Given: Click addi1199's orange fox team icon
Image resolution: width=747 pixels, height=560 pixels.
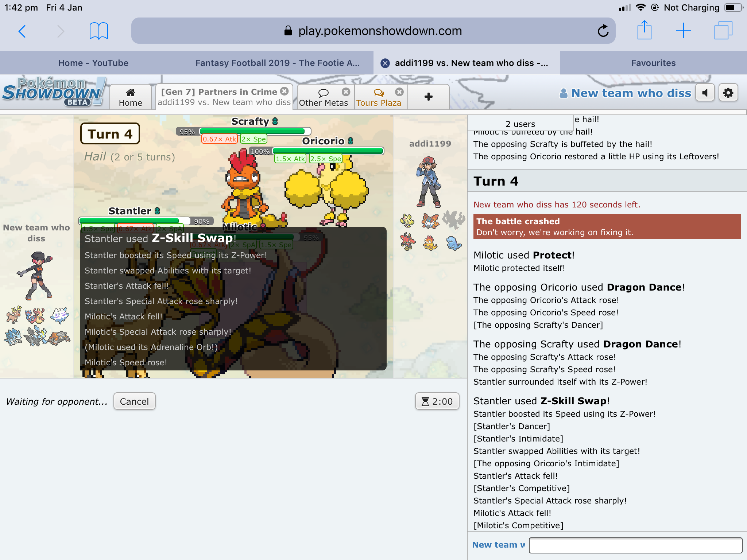Looking at the screenshot, I should (430, 221).
